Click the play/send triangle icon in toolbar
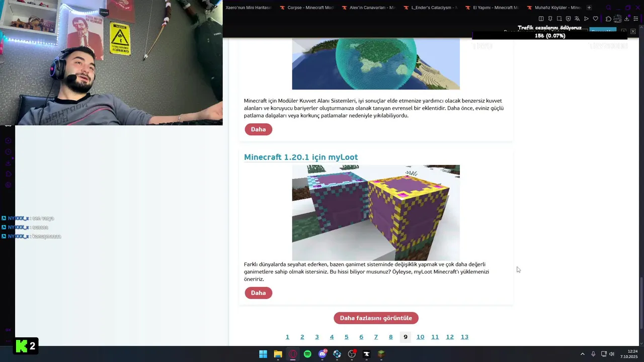Viewport: 644px width, 362px height. [586, 19]
